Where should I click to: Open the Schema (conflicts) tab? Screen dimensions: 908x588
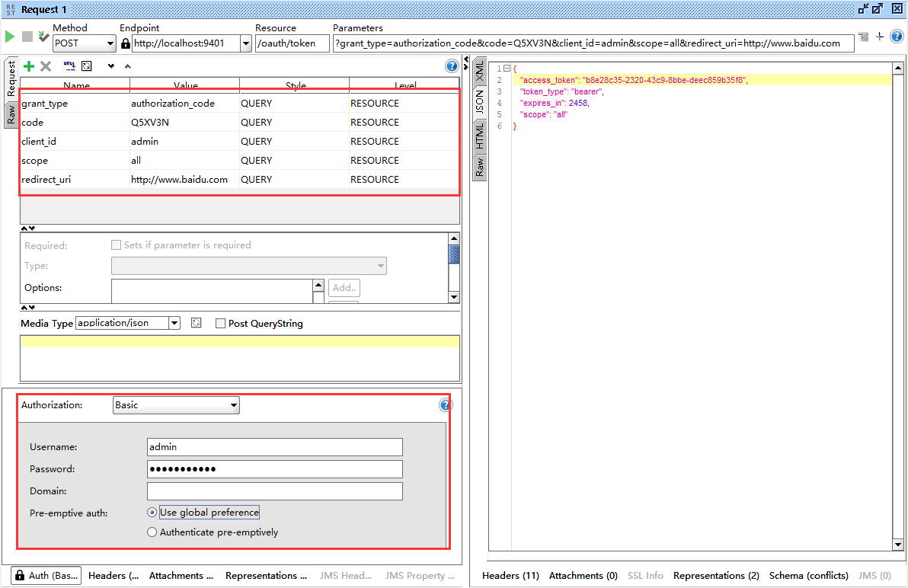(x=808, y=576)
